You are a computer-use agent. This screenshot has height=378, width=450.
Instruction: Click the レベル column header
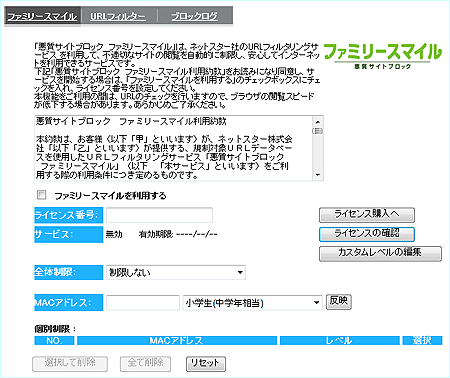tap(340, 340)
